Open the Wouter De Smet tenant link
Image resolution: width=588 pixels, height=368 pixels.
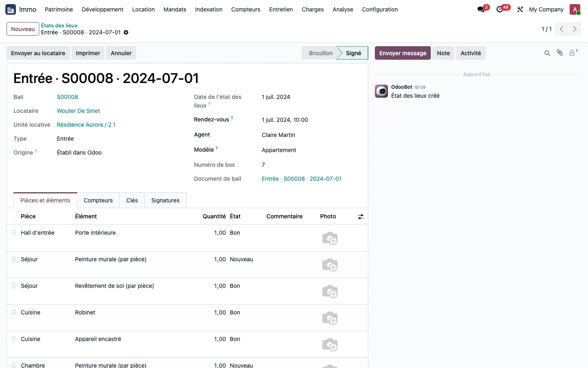tap(78, 111)
